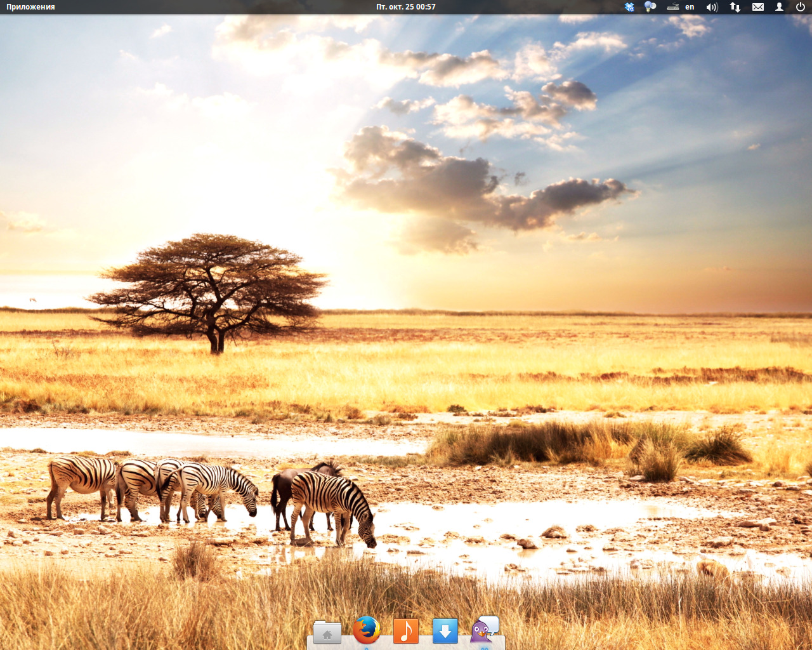Open the network connections indicator

point(735,7)
